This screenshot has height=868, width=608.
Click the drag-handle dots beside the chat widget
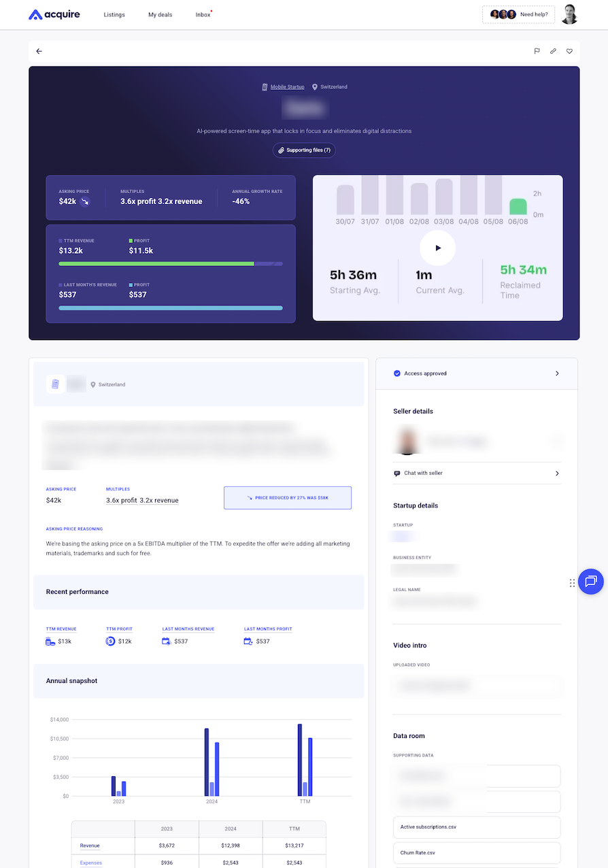coord(572,583)
